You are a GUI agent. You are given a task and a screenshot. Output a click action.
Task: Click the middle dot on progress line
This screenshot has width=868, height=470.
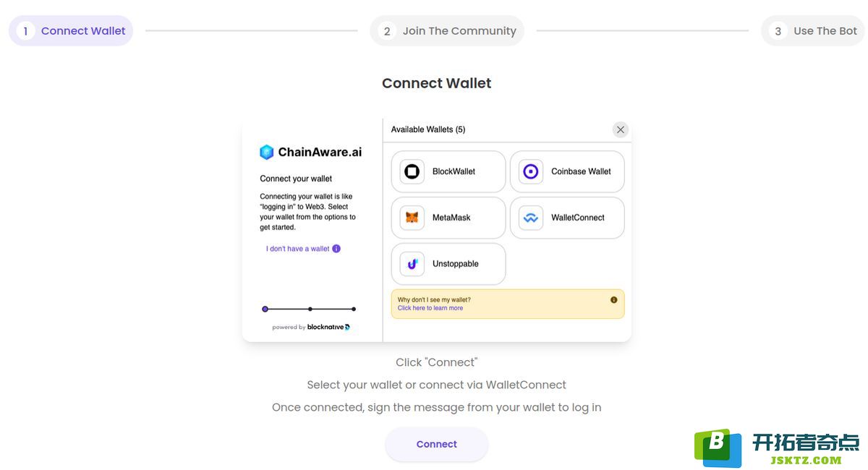(310, 309)
